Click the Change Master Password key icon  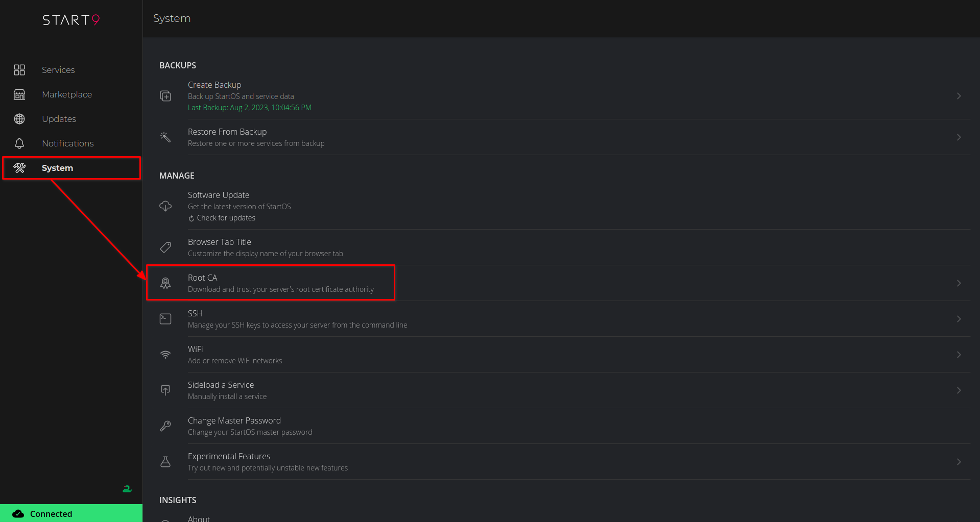[x=165, y=426]
